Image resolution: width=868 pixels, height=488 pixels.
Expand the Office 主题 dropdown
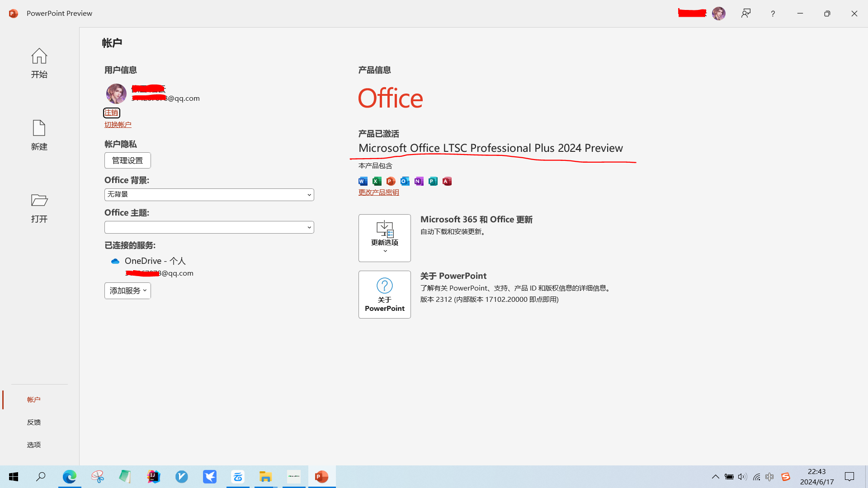click(x=209, y=227)
